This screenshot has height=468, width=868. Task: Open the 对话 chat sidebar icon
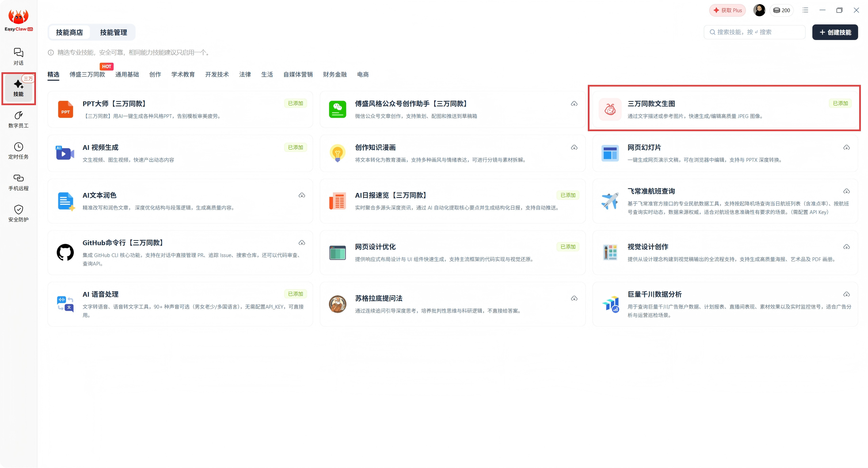pyautogui.click(x=18, y=56)
